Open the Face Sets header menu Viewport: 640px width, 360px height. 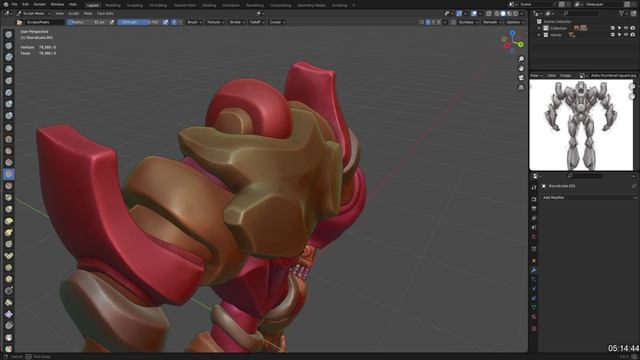pos(105,13)
